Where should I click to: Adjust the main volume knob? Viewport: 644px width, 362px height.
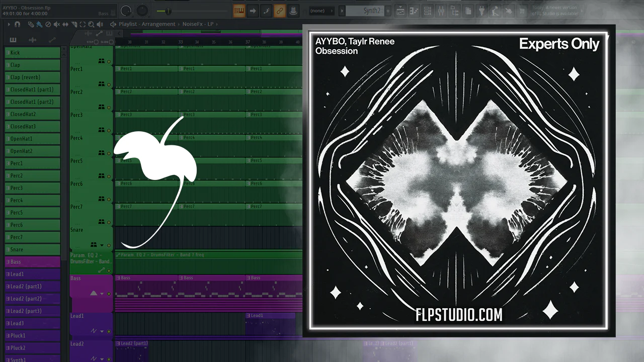click(x=126, y=11)
